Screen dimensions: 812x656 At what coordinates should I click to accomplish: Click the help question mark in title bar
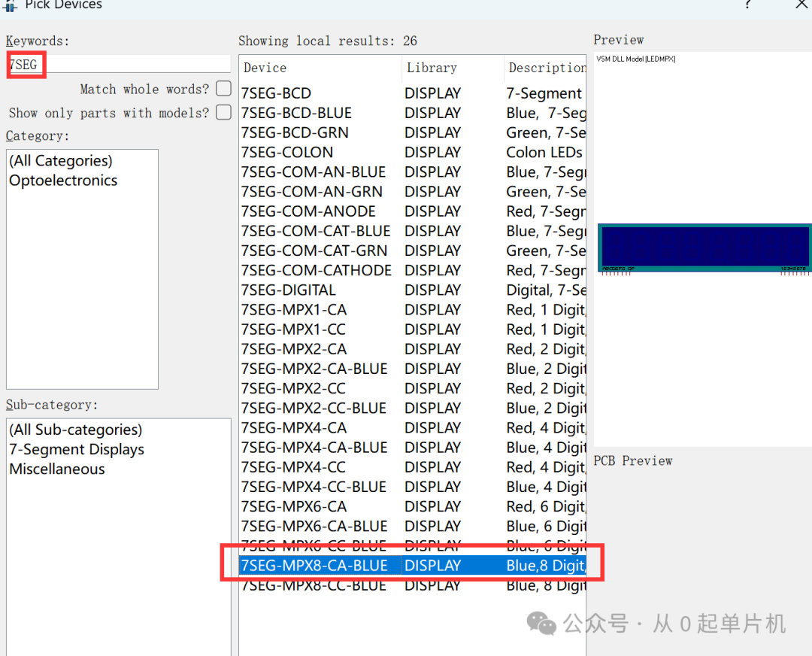pos(748,5)
